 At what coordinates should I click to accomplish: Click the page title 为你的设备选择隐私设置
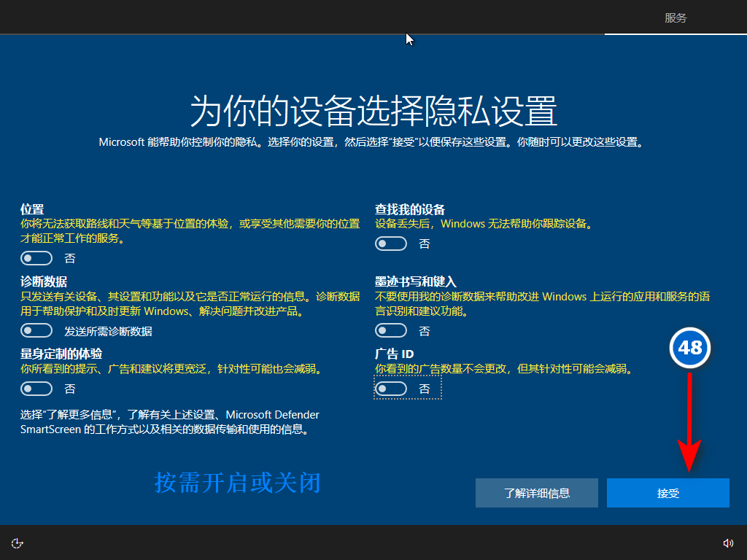pos(373,111)
